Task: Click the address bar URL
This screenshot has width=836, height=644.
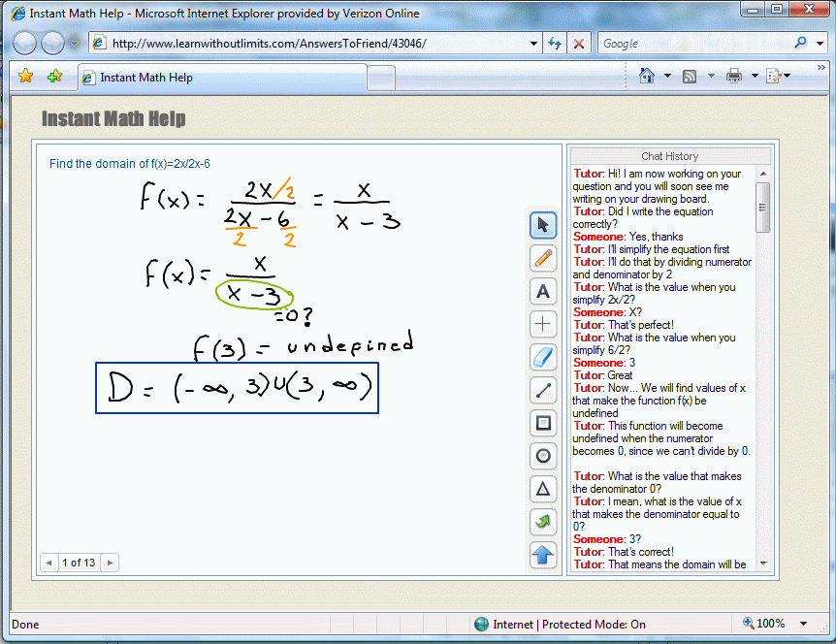Action: [270, 44]
